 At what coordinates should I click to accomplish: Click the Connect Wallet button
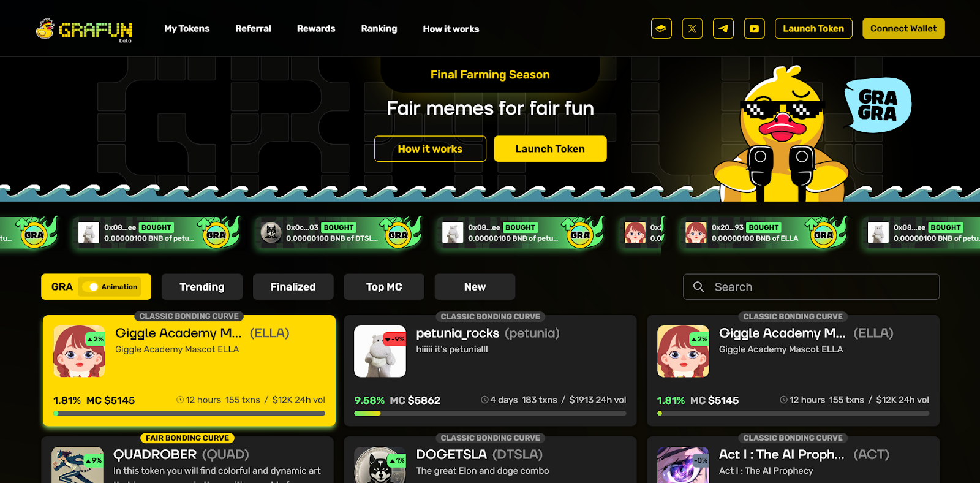pyautogui.click(x=903, y=29)
